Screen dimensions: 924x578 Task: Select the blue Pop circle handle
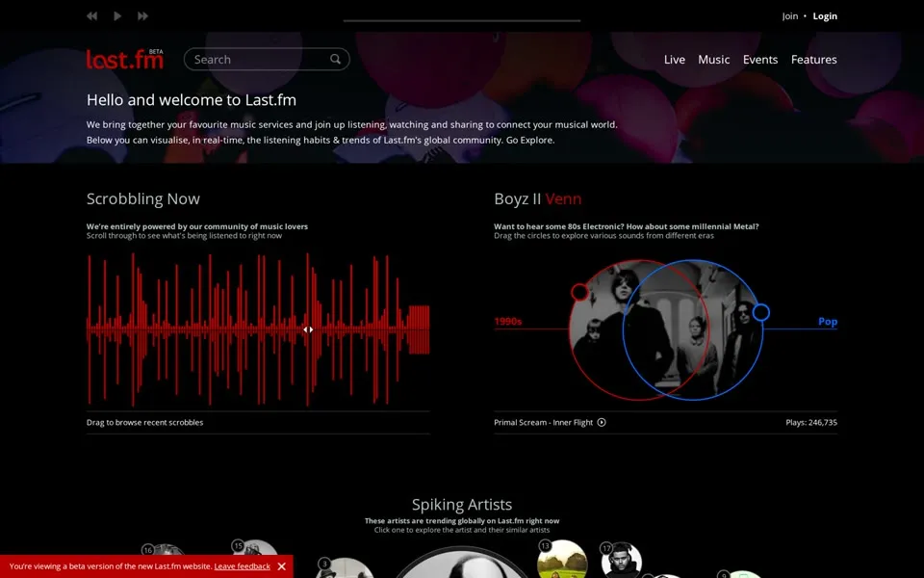(760, 312)
